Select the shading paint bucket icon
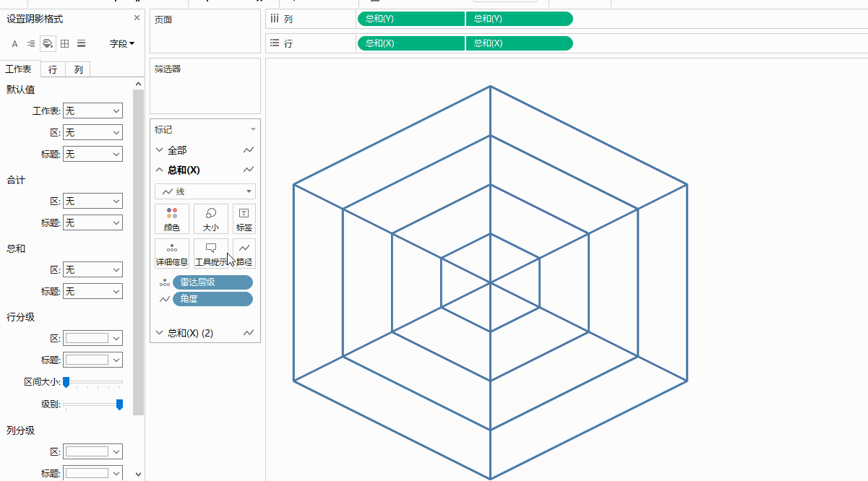 (x=48, y=44)
